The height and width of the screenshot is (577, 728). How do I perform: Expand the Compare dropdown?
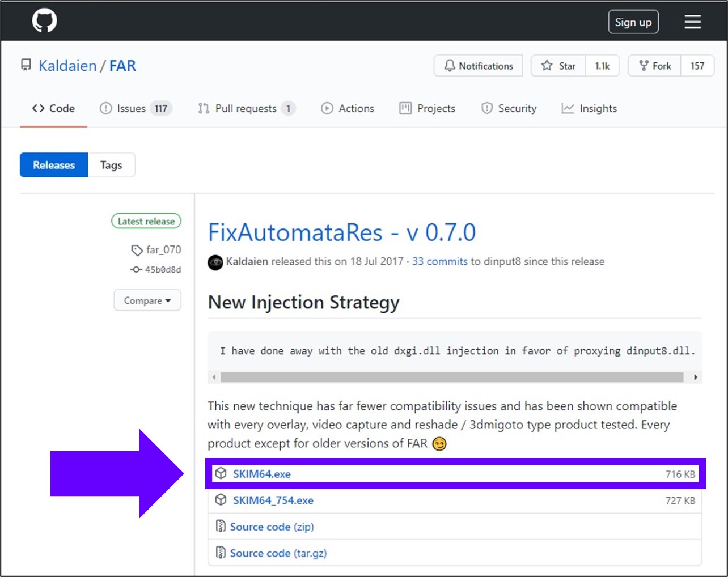tap(147, 300)
